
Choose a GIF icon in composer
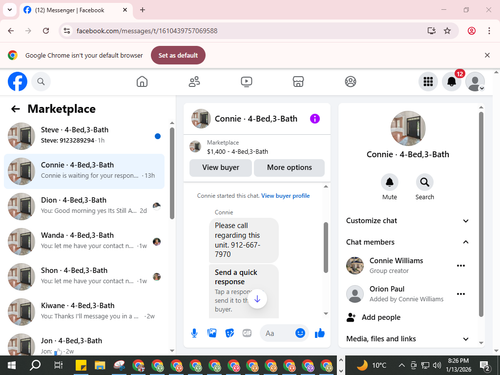247,333
